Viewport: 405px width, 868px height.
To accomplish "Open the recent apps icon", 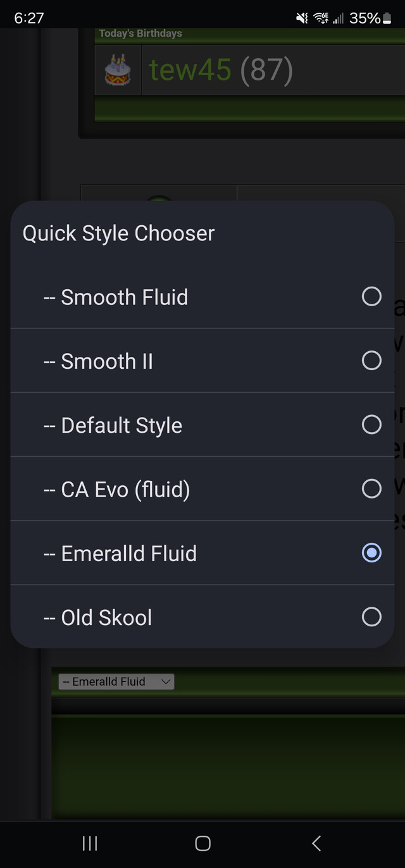I will pyautogui.click(x=90, y=843).
